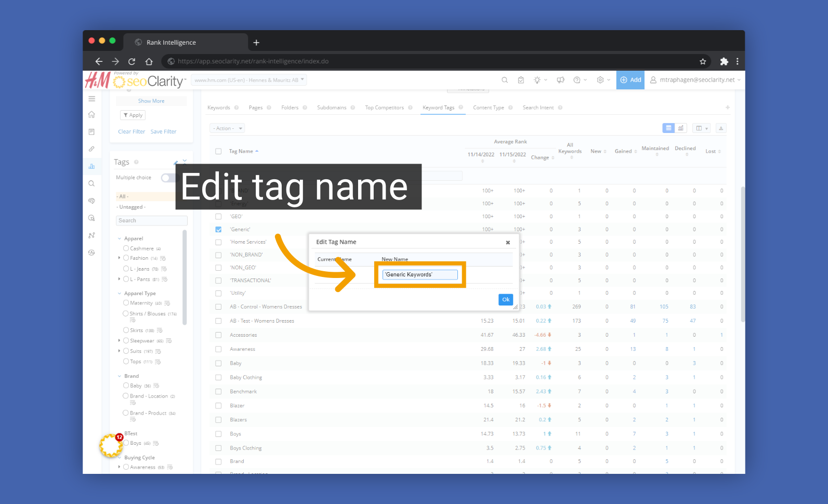This screenshot has width=828, height=504.
Task: Close the Edit Tag Name dialog
Action: (508, 243)
